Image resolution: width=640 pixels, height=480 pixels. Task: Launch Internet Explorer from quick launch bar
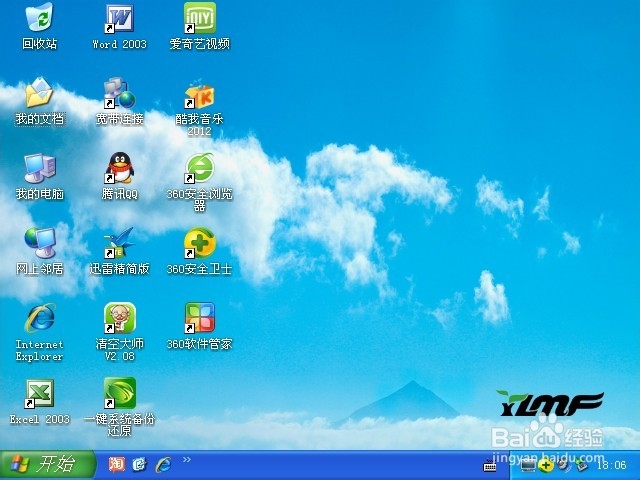[x=164, y=464]
